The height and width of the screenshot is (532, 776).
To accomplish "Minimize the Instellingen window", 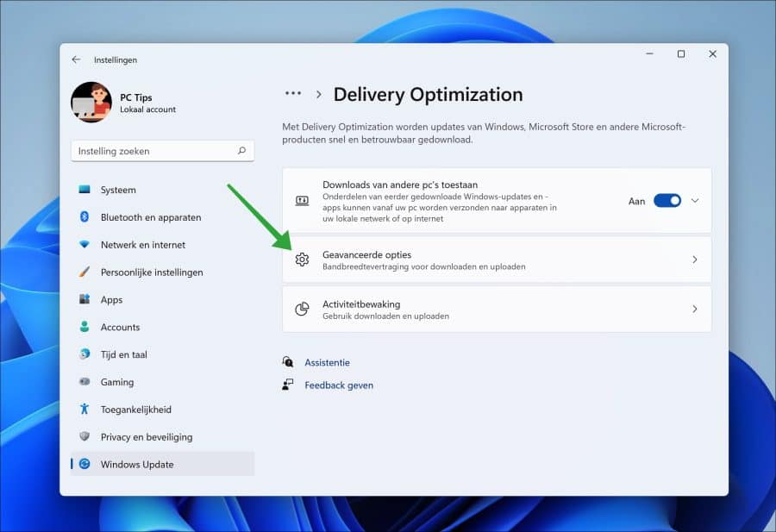I will tap(650, 53).
